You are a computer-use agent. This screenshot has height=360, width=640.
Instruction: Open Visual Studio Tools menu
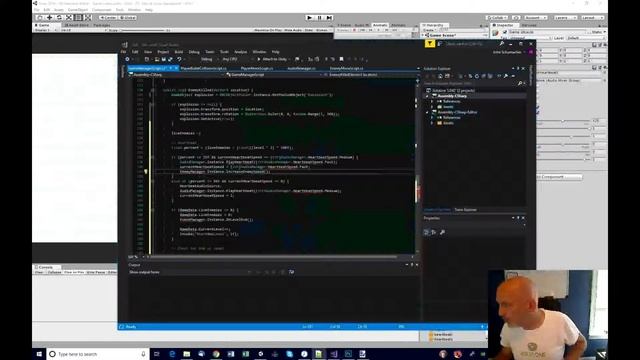click(x=224, y=52)
